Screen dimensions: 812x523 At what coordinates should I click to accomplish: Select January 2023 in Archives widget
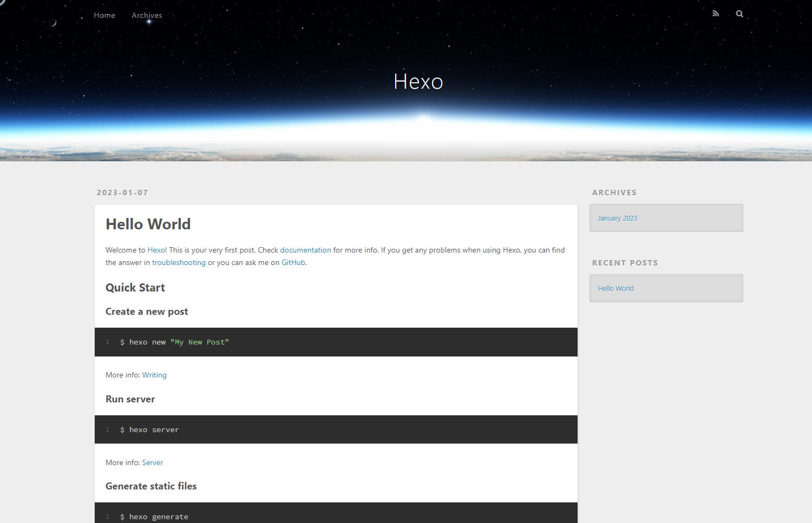617,219
